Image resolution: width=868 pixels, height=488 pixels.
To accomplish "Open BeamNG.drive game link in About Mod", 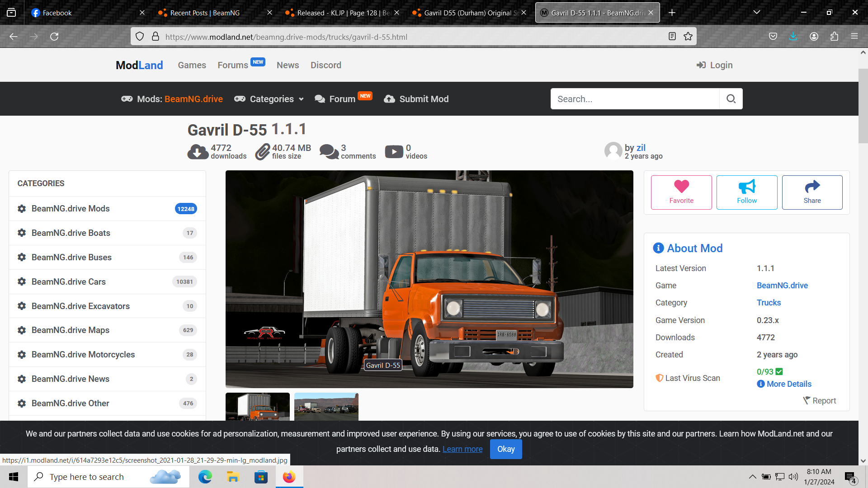I will [782, 286].
